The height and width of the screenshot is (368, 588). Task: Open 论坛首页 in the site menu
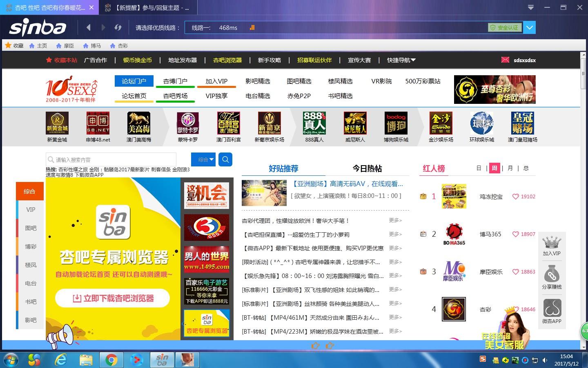pos(134,96)
